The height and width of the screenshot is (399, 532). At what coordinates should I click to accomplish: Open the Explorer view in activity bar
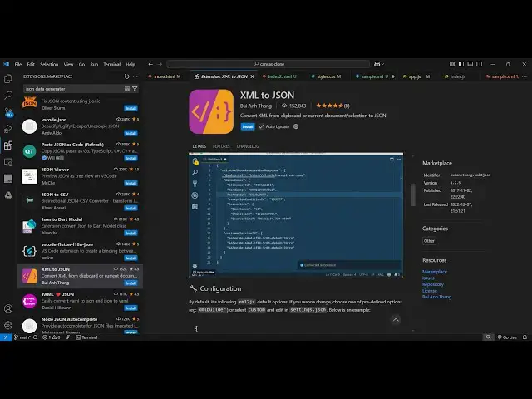[8, 79]
